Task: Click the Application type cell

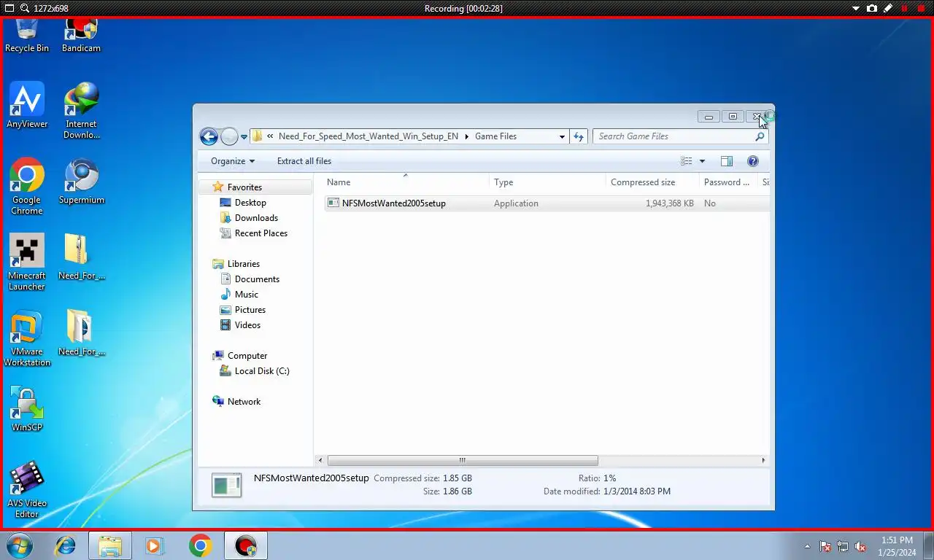Action: [516, 203]
